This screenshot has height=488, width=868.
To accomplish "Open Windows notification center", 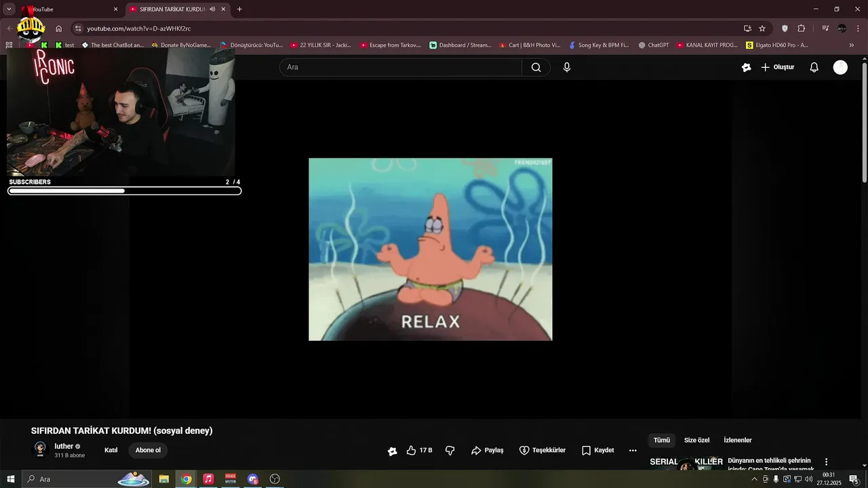I will click(x=854, y=479).
